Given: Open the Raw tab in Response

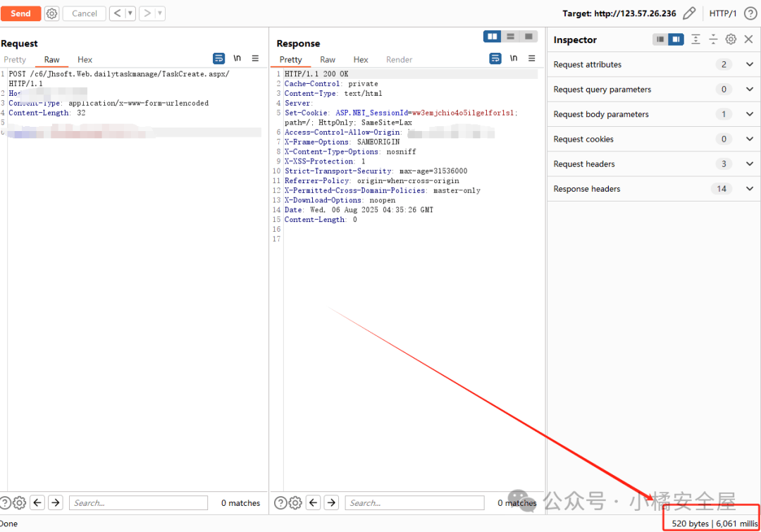Looking at the screenshot, I should [x=328, y=60].
